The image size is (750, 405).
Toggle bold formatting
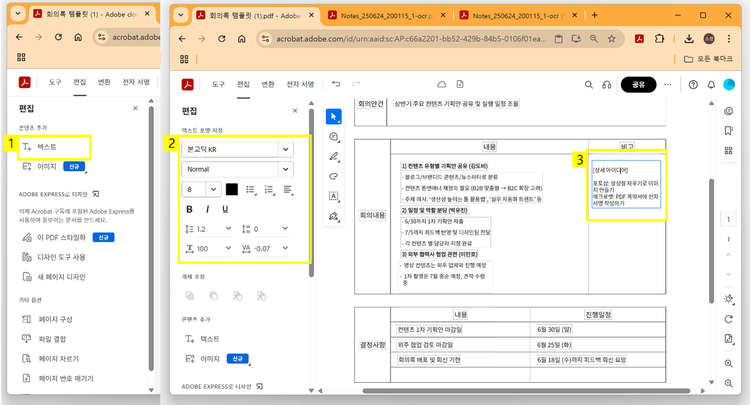coord(189,209)
